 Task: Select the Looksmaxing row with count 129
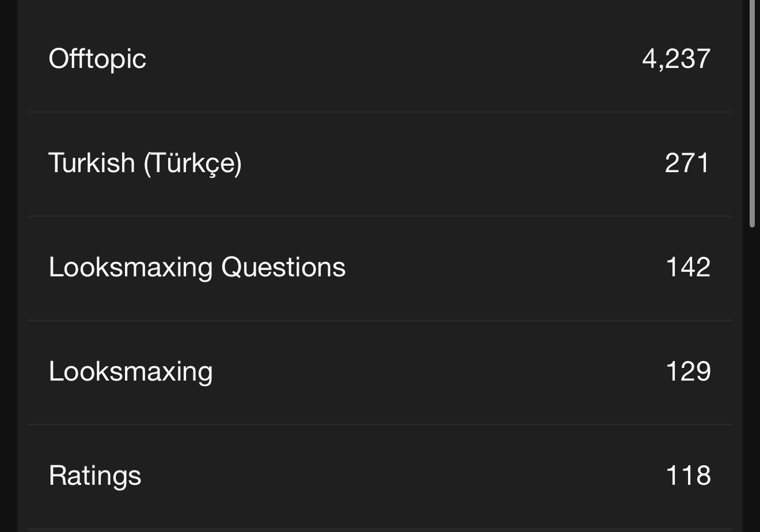click(131, 371)
